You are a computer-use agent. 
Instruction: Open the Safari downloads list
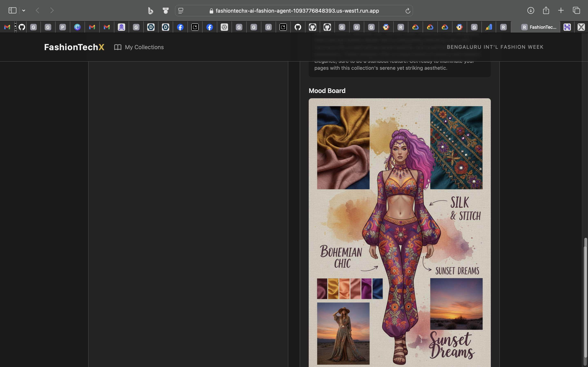pyautogui.click(x=531, y=10)
